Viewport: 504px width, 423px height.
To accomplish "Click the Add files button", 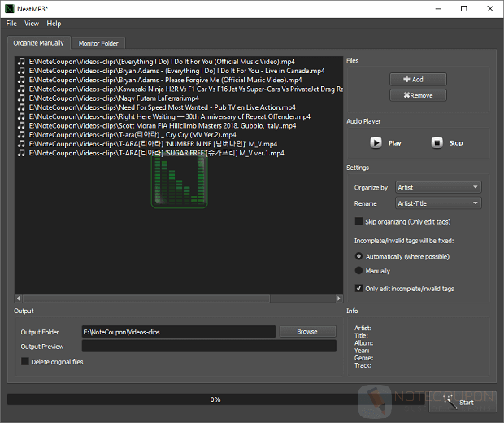I will (418, 79).
